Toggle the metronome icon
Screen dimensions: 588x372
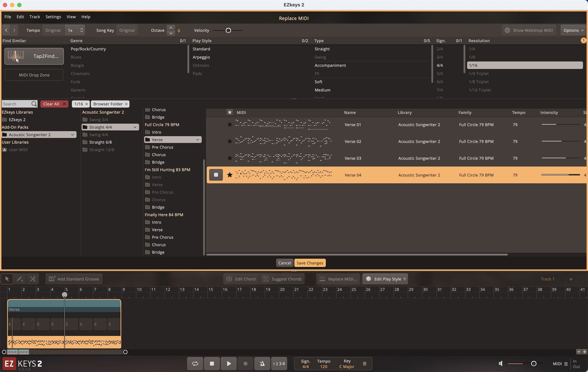click(262, 363)
